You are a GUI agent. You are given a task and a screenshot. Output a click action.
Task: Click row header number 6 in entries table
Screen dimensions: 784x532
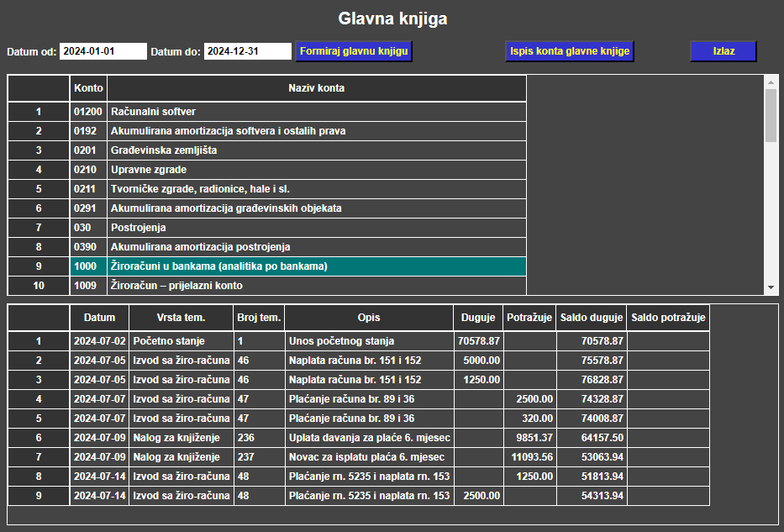click(39, 438)
